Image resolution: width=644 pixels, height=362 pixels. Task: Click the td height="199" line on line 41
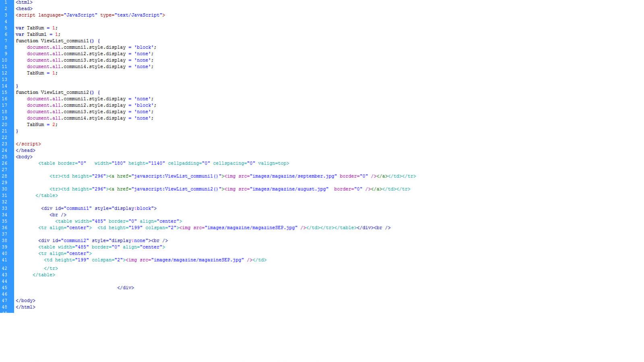pos(155,260)
